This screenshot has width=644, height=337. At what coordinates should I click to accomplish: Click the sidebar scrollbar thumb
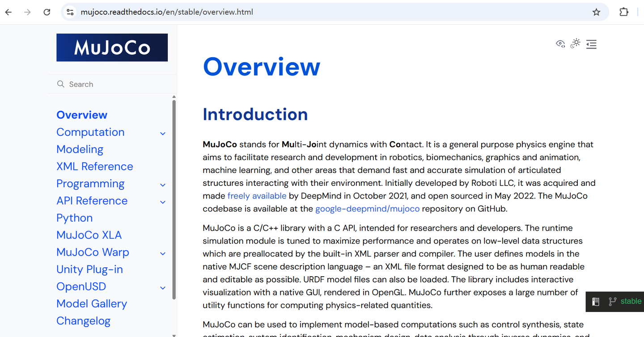174,199
